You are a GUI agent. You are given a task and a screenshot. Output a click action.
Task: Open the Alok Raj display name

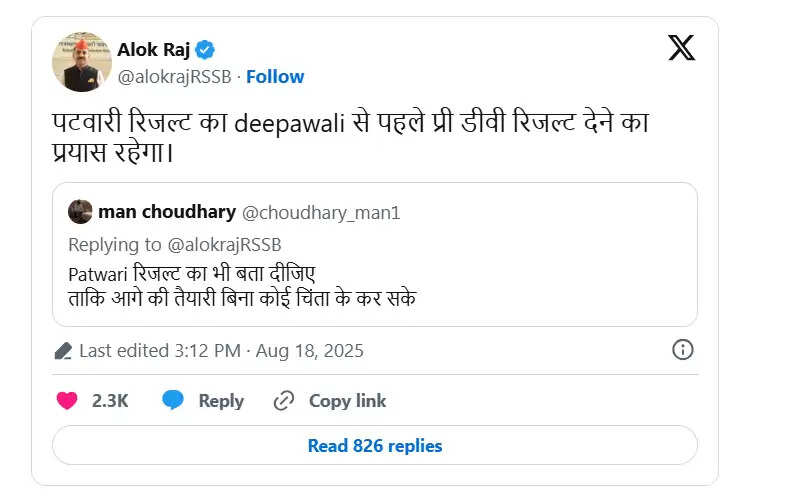(x=154, y=50)
